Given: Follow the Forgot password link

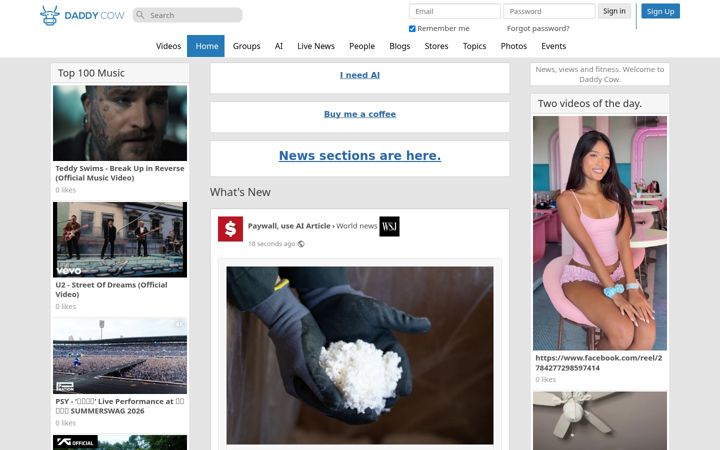Looking at the screenshot, I should 538,28.
